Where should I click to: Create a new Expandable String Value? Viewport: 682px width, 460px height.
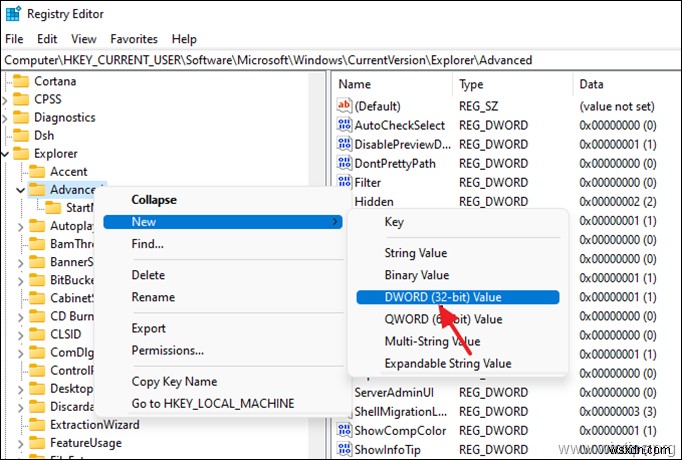[x=458, y=363]
